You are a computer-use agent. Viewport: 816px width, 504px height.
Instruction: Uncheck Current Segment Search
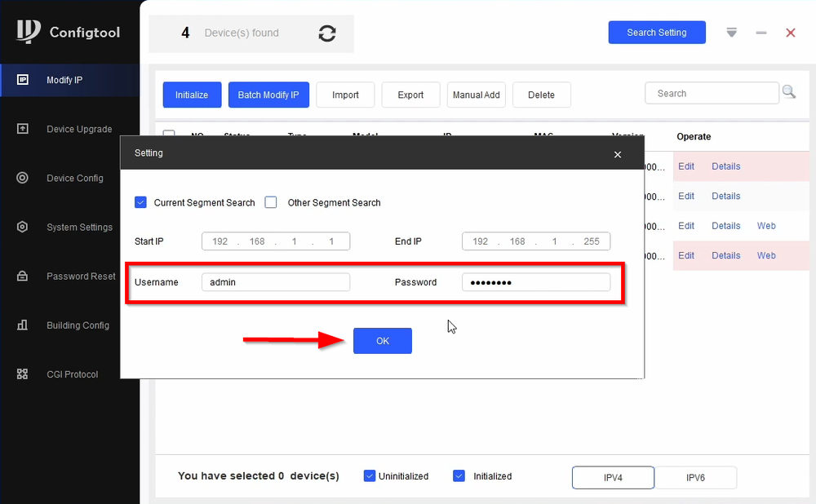[x=140, y=202]
